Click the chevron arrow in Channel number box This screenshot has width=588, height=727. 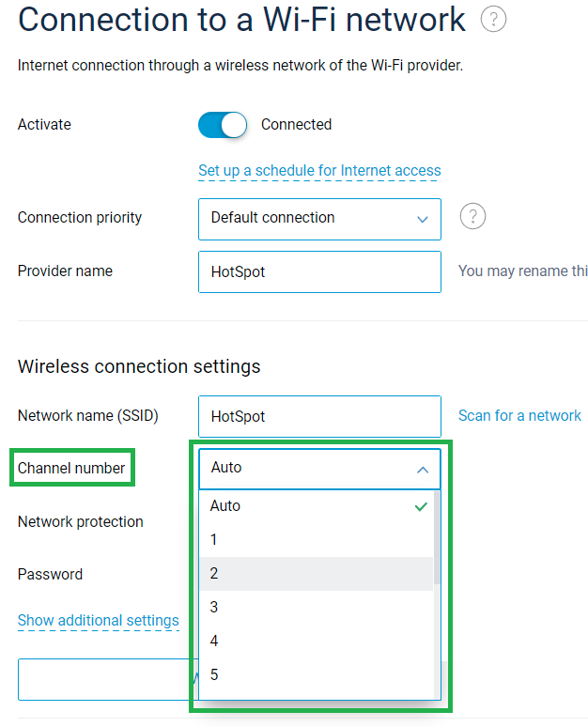[x=423, y=469]
